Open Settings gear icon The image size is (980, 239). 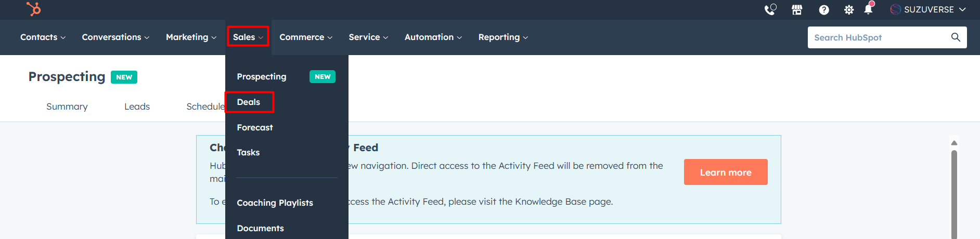[849, 9]
